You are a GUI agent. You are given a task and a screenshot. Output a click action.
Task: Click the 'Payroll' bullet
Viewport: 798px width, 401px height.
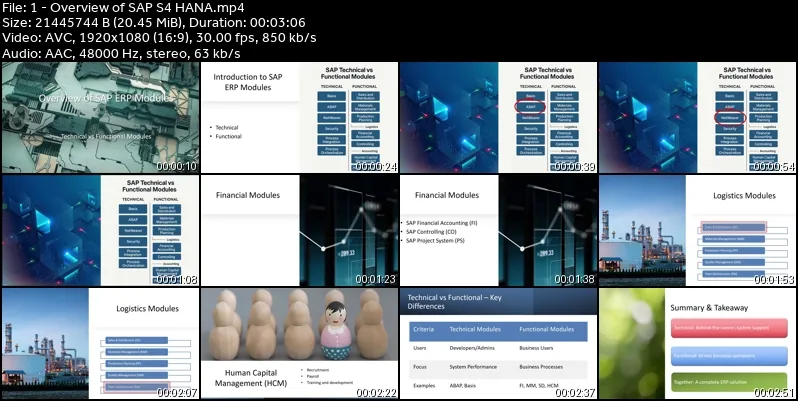314,376
